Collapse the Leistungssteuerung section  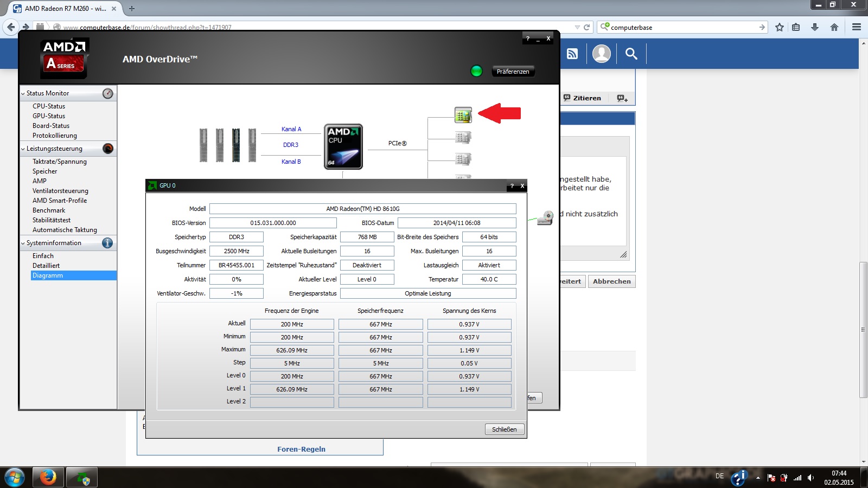coord(23,149)
